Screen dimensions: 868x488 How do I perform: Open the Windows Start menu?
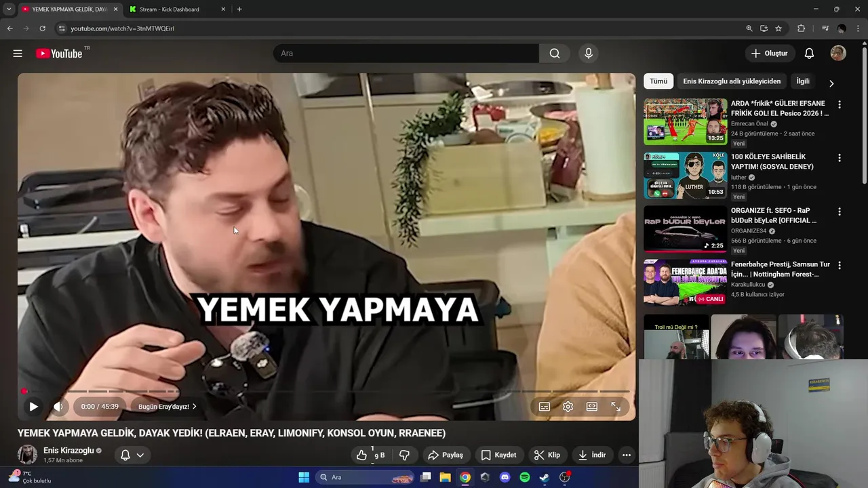tap(304, 477)
